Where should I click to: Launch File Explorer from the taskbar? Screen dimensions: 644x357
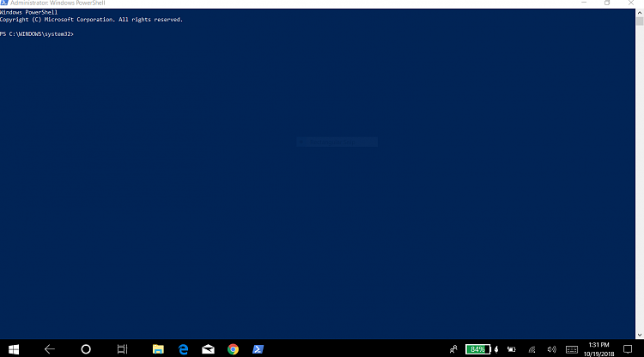[158, 349]
